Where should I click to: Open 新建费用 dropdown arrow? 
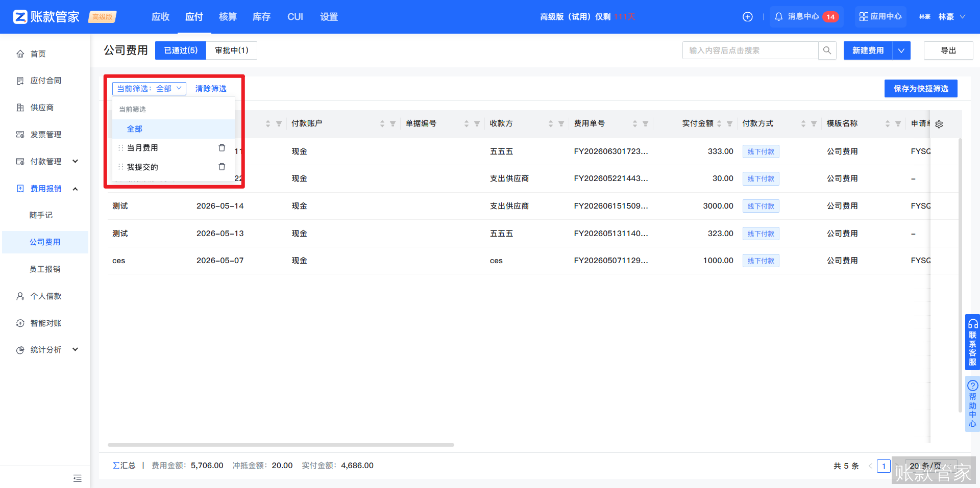click(x=901, y=50)
